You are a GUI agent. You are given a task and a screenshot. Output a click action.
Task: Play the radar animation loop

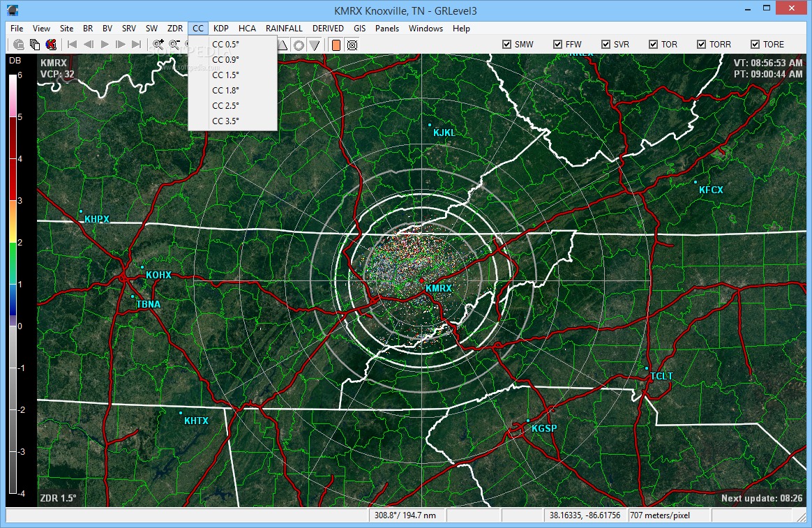(x=105, y=45)
